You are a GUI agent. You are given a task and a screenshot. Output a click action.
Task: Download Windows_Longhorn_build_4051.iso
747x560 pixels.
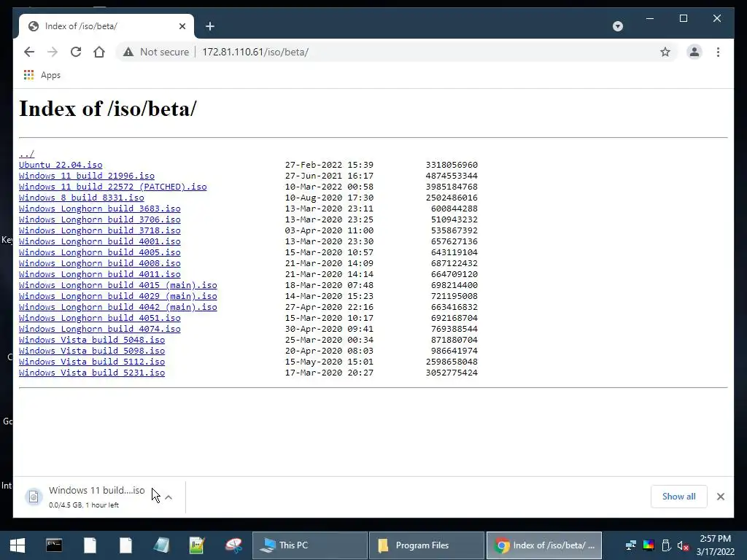tap(99, 318)
